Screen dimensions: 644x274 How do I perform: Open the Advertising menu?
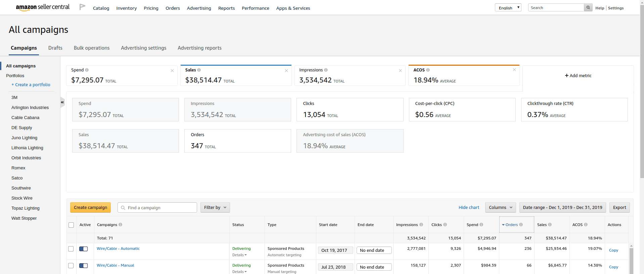coord(199,8)
